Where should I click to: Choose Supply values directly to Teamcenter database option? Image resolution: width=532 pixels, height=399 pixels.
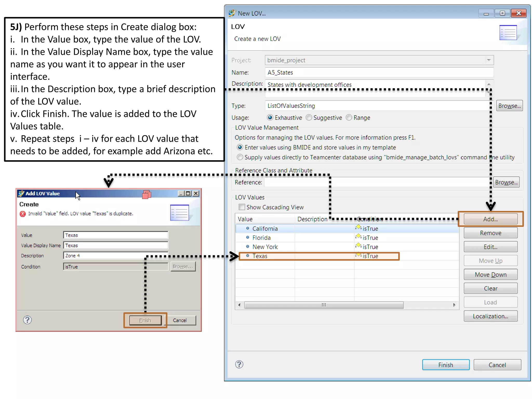pos(240,157)
